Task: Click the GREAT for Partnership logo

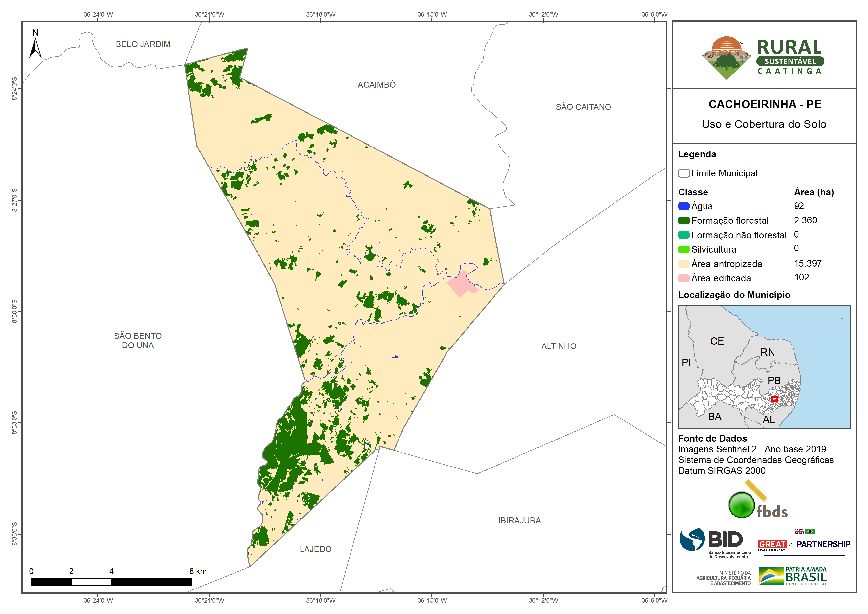Action: [804, 544]
